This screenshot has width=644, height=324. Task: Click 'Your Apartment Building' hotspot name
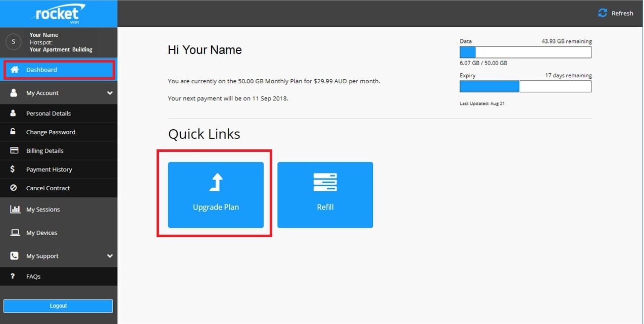61,49
